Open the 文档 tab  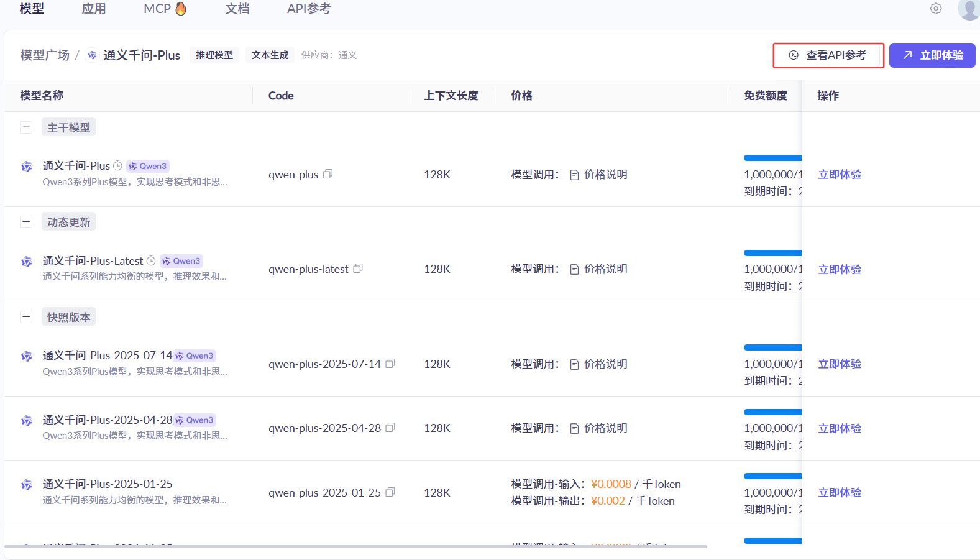pyautogui.click(x=237, y=9)
